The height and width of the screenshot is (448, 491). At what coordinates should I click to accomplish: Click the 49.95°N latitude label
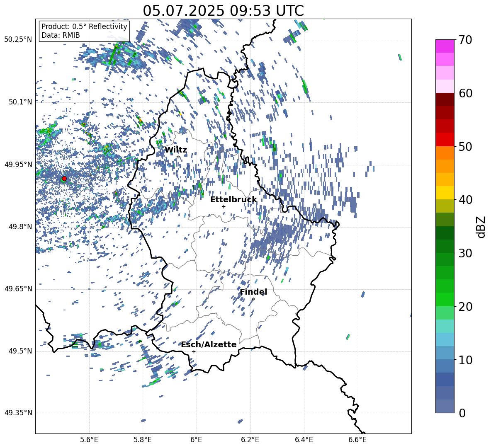(18, 165)
